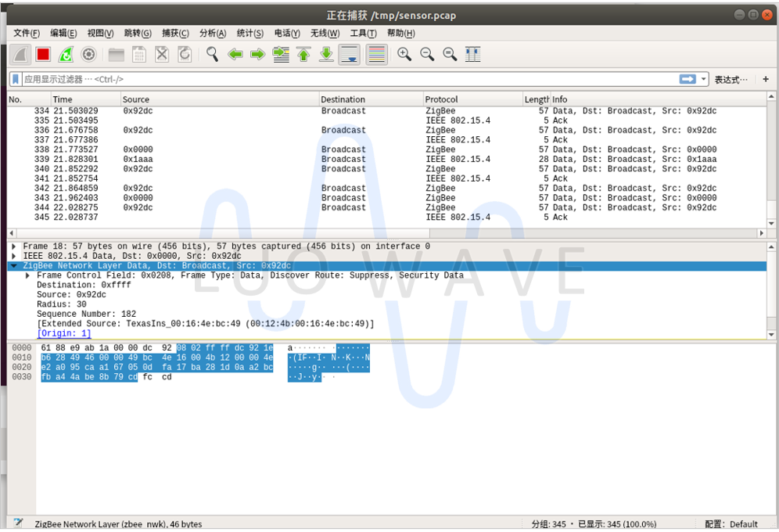Follow the [Origin: 1] link
This screenshot has width=779, height=532.
(x=64, y=333)
